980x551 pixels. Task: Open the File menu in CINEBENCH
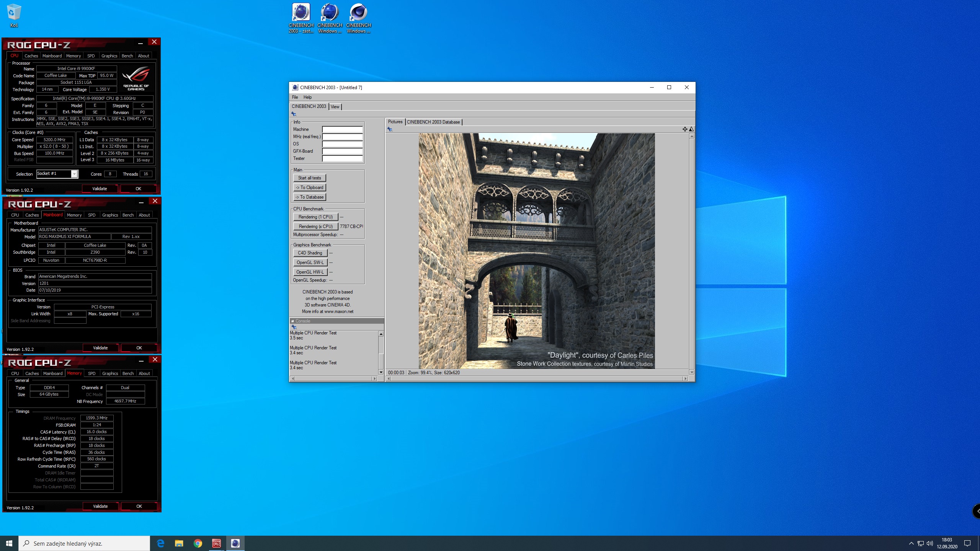[x=295, y=97]
